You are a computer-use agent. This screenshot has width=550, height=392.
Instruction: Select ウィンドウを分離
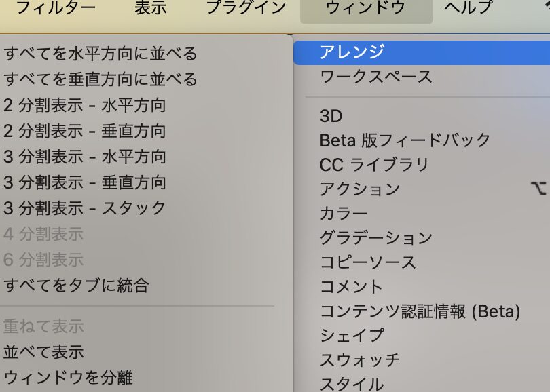[x=68, y=378]
